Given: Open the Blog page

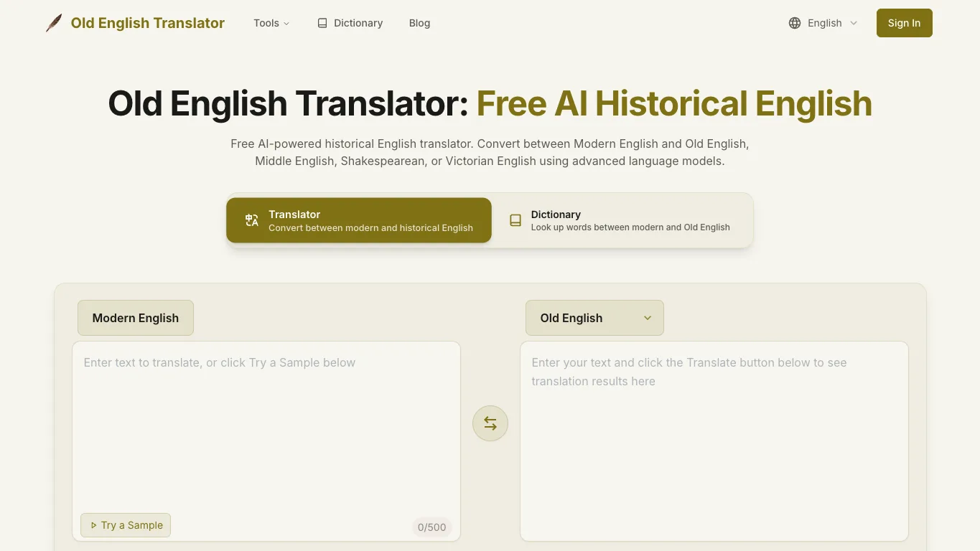Looking at the screenshot, I should pyautogui.click(x=419, y=23).
